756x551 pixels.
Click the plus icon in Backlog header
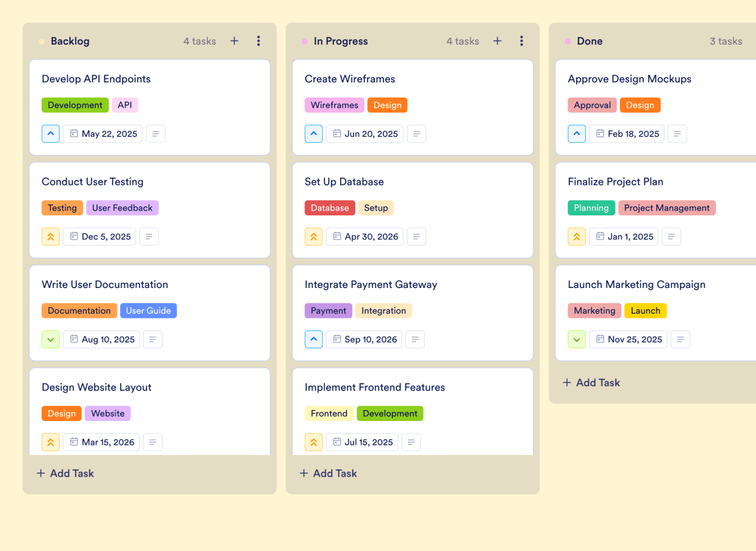[x=234, y=41]
